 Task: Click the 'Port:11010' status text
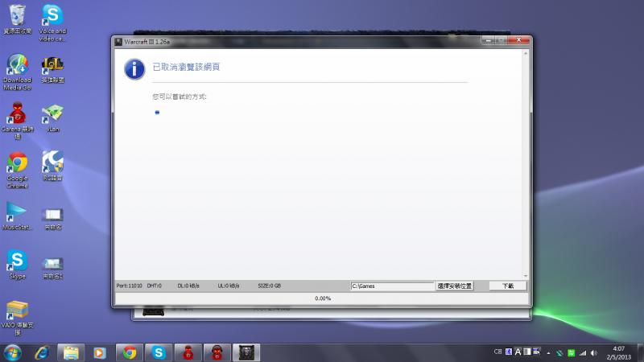pos(129,286)
